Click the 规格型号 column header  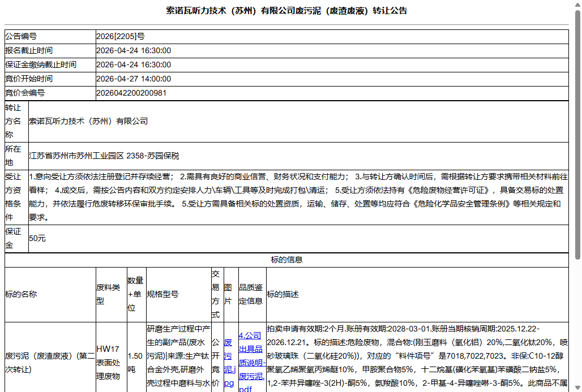(178, 295)
